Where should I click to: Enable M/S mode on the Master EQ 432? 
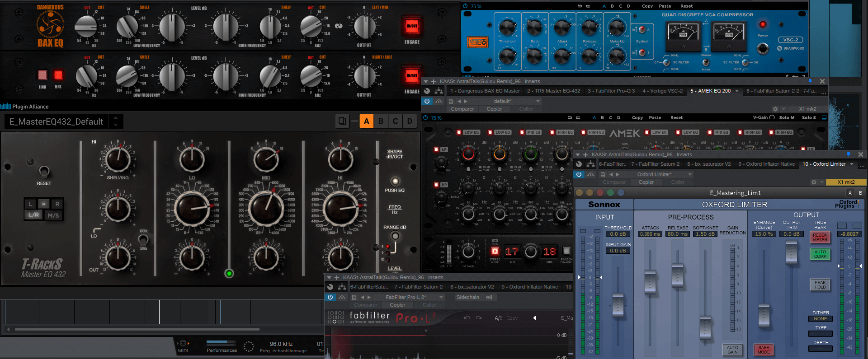point(53,215)
